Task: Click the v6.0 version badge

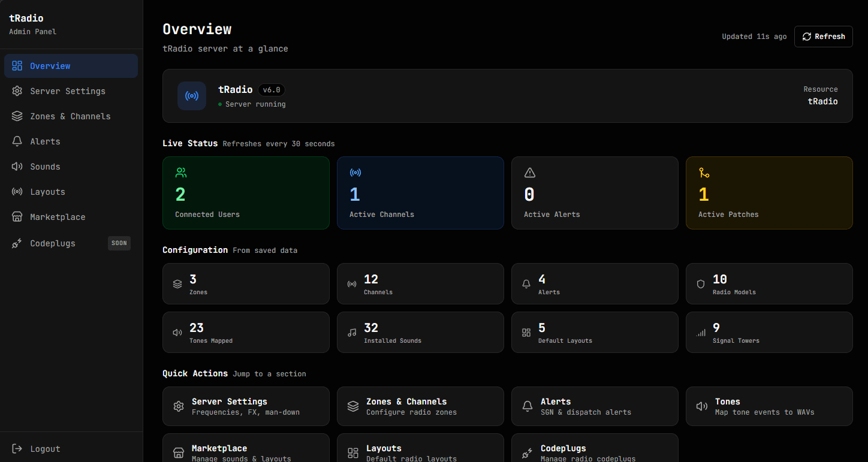Action: 272,90
